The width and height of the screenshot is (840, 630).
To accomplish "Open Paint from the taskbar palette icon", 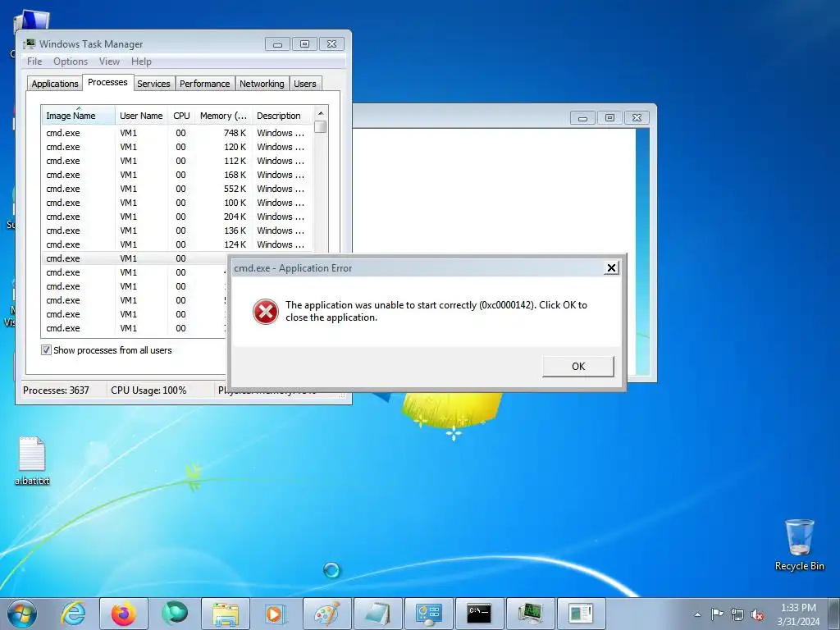I will pos(327,614).
